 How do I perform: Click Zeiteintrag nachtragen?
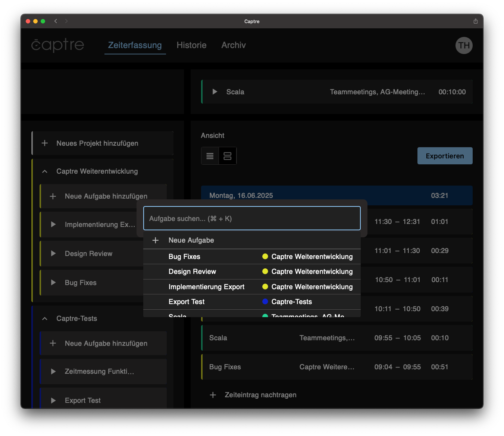pyautogui.click(x=260, y=395)
